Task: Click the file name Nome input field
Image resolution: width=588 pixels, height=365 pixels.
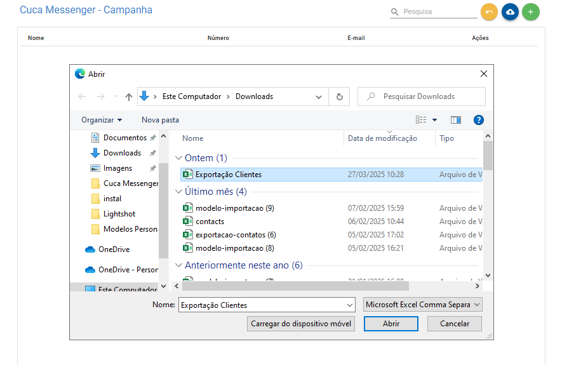Action: coord(262,305)
